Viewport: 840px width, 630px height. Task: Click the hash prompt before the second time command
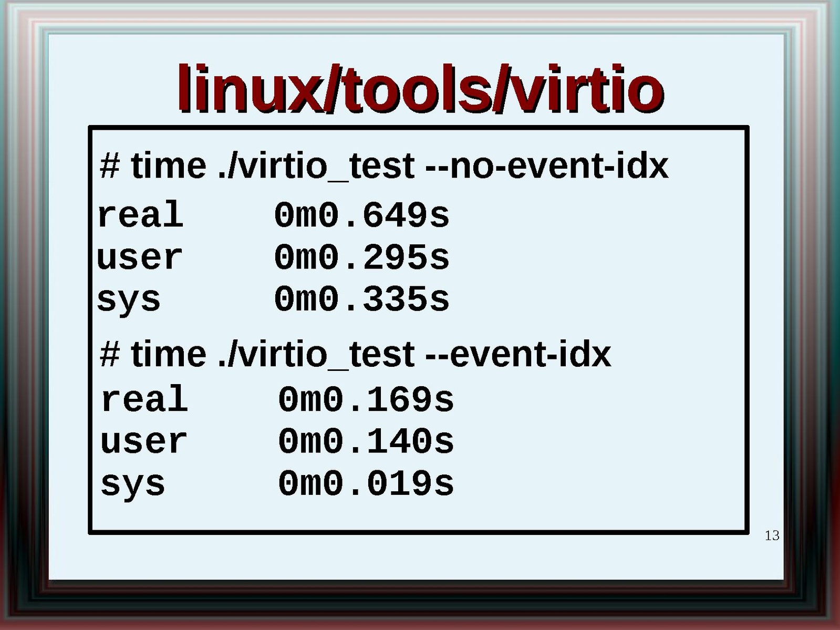pyautogui.click(x=110, y=354)
